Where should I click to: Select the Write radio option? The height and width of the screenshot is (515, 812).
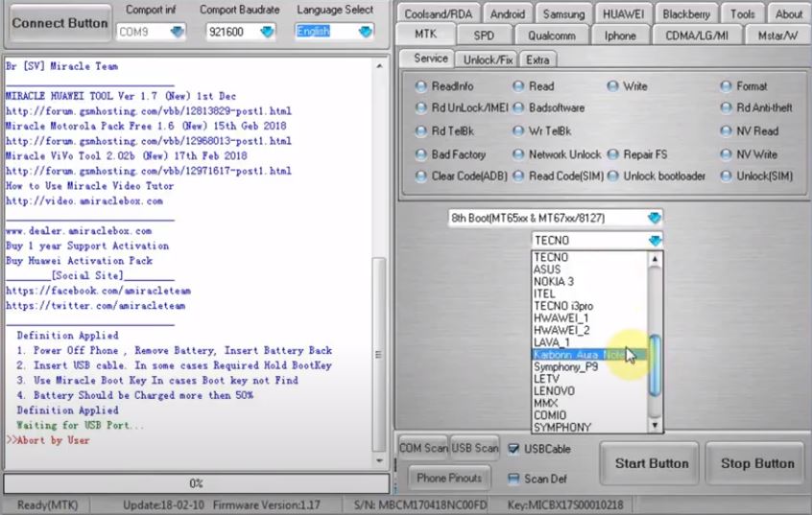(613, 86)
